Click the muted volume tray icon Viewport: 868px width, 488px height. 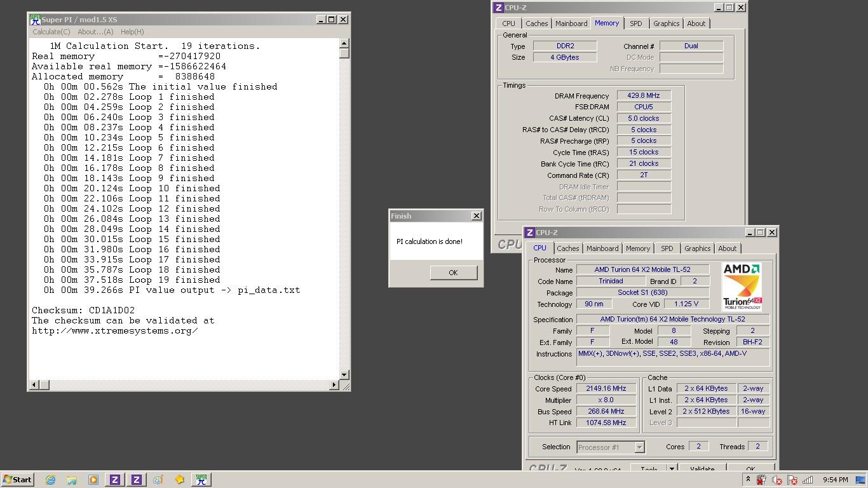click(x=776, y=480)
